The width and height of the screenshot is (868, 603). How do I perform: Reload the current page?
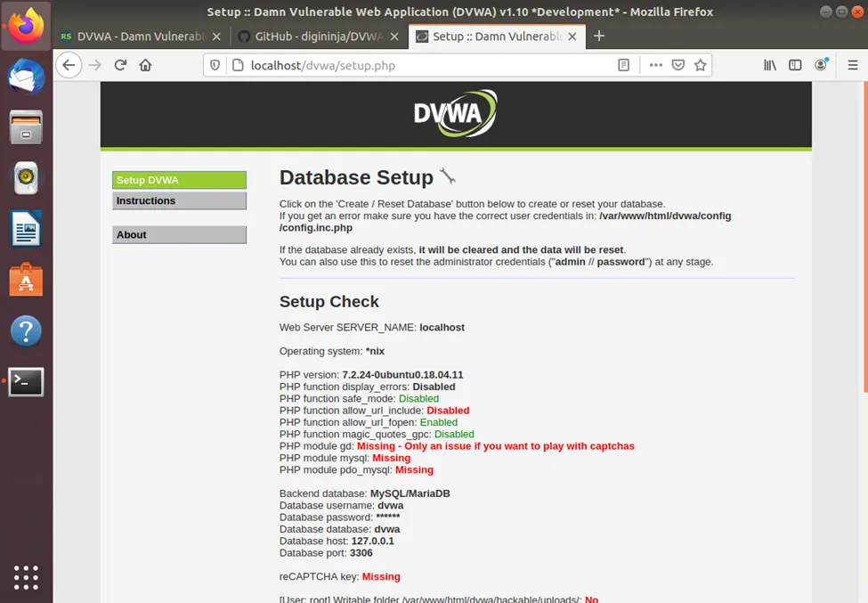tap(120, 65)
